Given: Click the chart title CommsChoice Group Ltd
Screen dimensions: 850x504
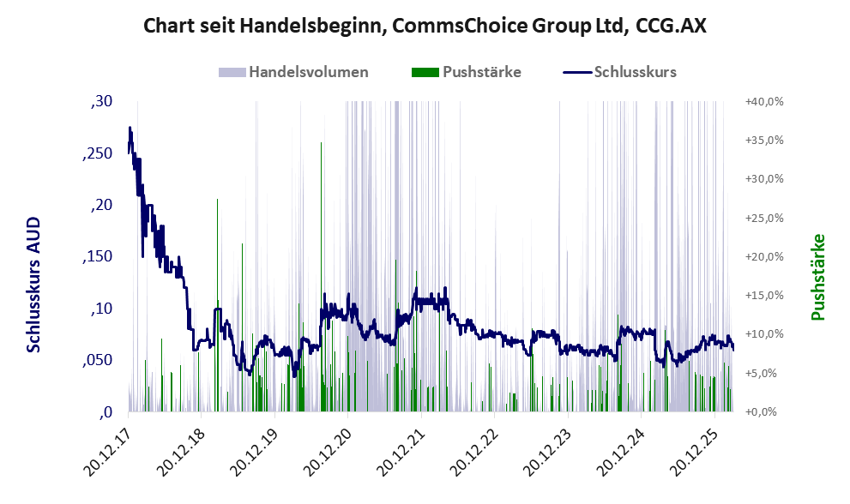Looking at the screenshot, I should click(425, 26).
